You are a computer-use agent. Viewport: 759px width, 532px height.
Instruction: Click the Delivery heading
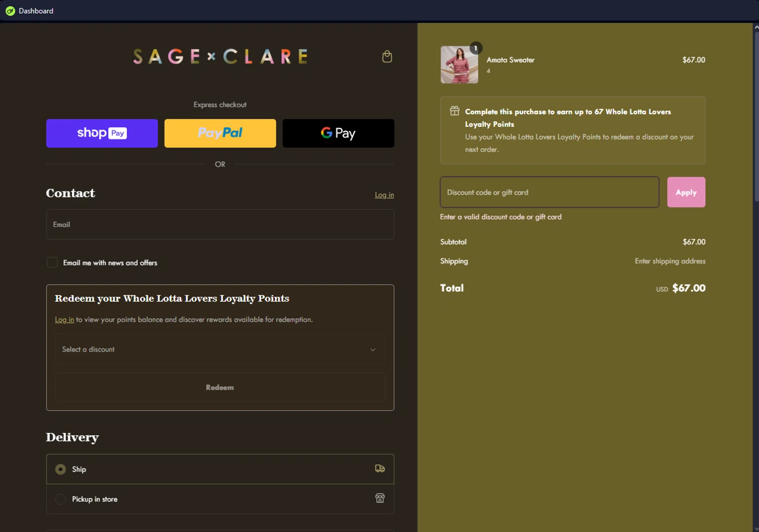click(72, 437)
